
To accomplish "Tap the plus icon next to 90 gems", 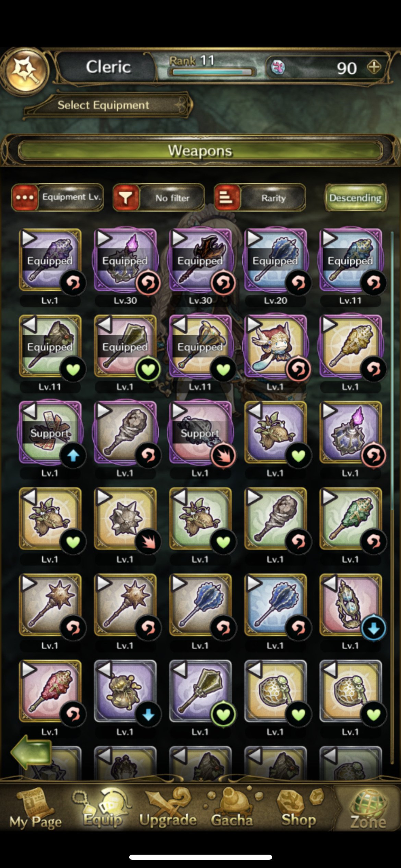I will tap(374, 67).
